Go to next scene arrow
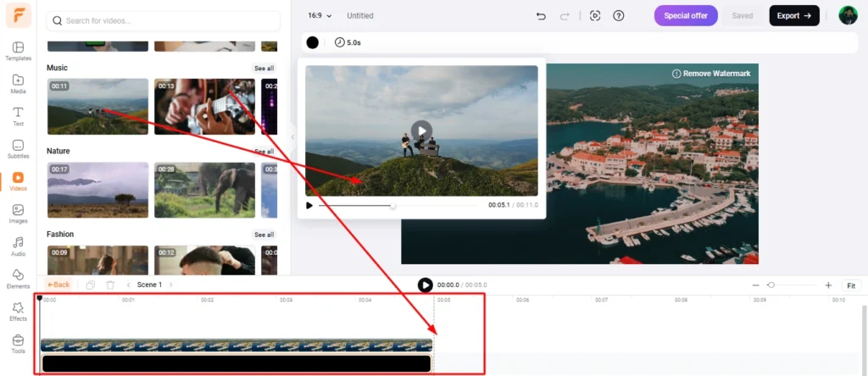Viewport: 868px width, 376px height. 170,285
